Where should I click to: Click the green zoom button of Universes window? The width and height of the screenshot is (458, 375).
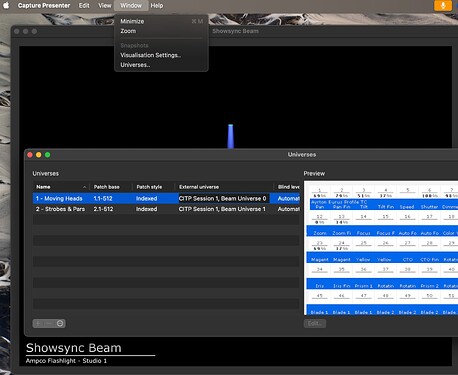[x=48, y=155]
